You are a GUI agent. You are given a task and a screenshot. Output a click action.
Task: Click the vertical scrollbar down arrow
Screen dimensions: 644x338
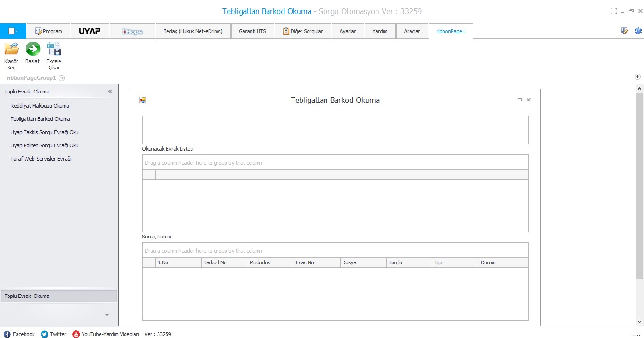(x=639, y=322)
